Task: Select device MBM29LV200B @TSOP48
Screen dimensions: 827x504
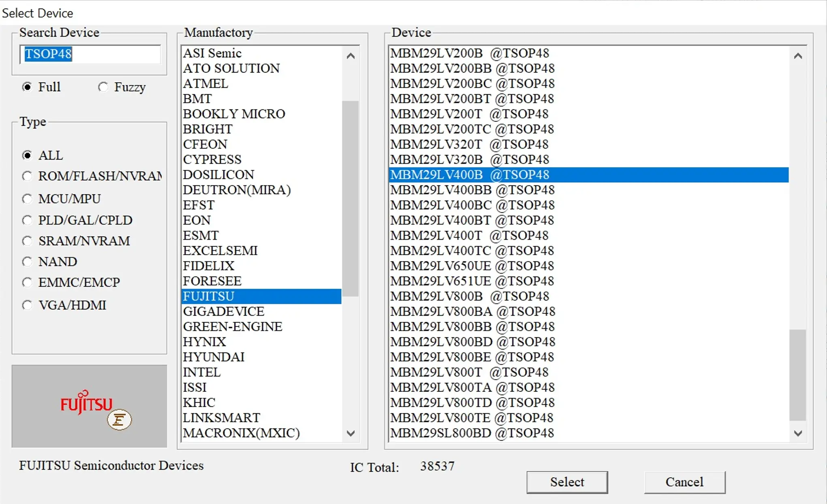Action: (x=588, y=53)
